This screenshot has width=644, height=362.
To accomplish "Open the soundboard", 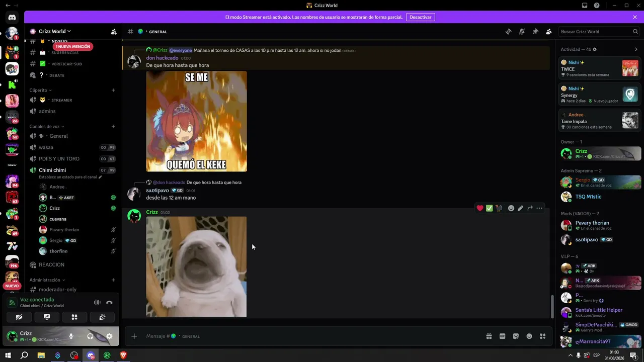I will [x=102, y=317].
